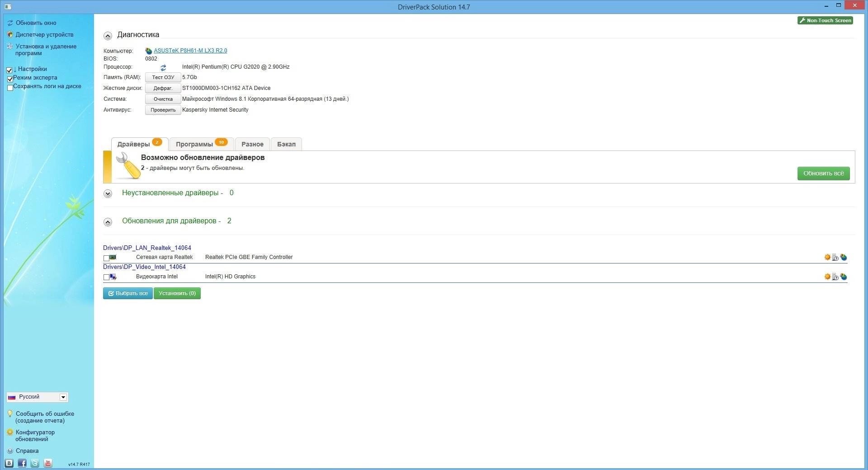Click the Установить (0) button
Screen dimensions: 868x470
(x=177, y=293)
